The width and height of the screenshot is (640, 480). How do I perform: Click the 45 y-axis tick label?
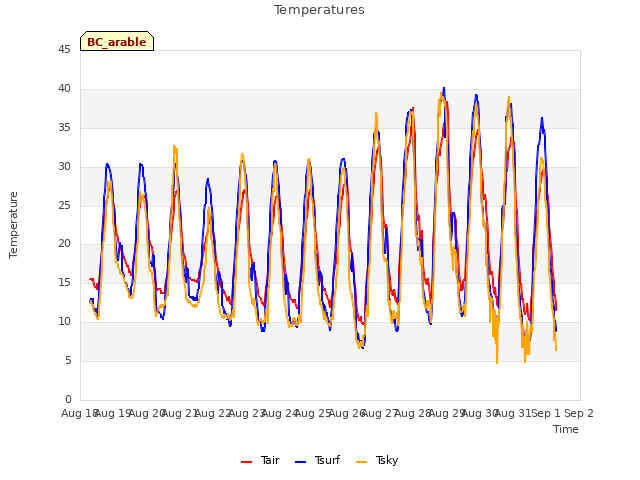pos(64,50)
